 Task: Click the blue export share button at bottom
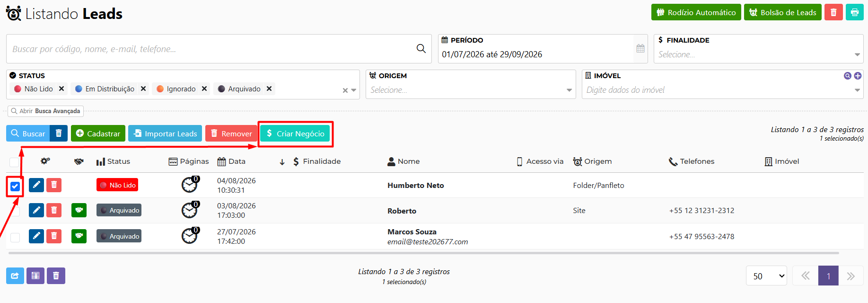coord(15,276)
